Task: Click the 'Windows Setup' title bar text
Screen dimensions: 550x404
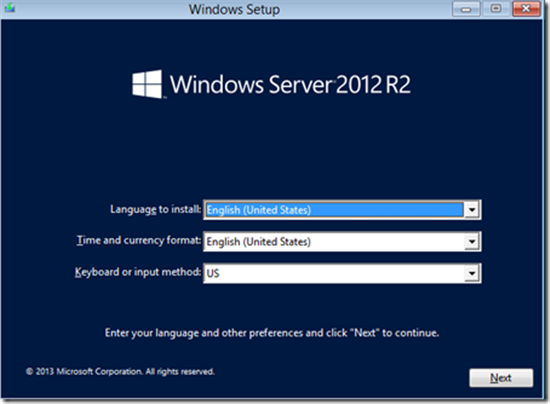Action: (x=234, y=9)
